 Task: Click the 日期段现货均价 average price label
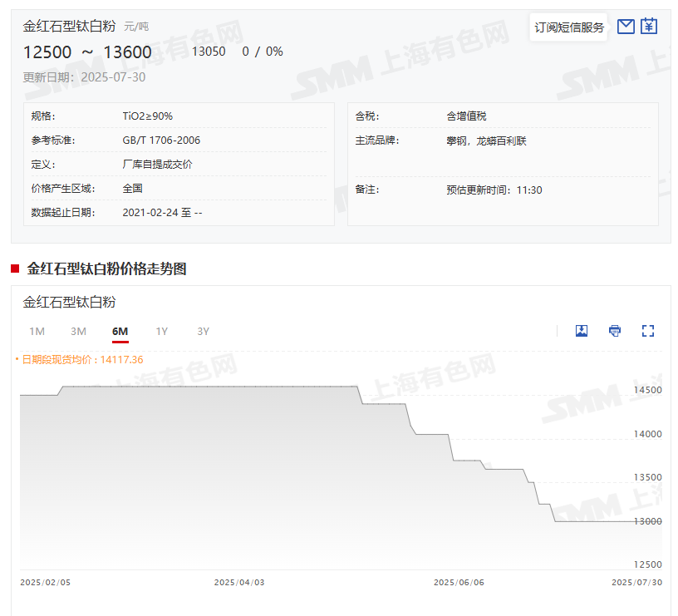pyautogui.click(x=81, y=360)
